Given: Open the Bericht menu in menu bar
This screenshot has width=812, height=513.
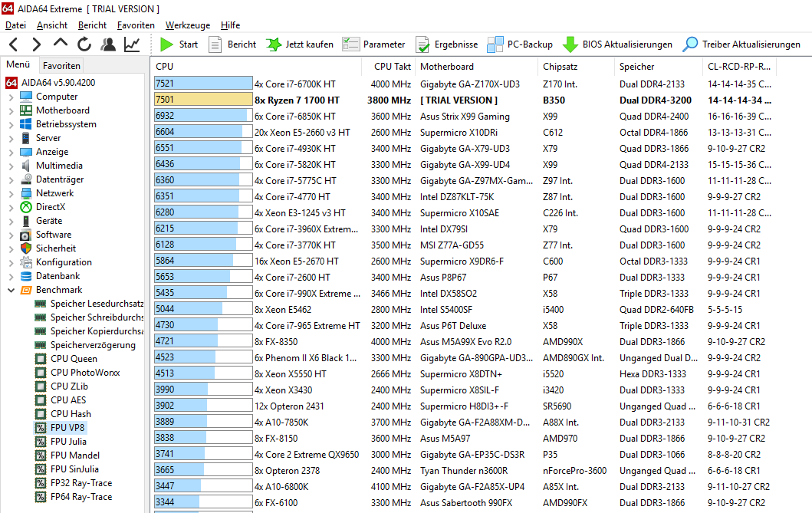Looking at the screenshot, I should [x=92, y=25].
